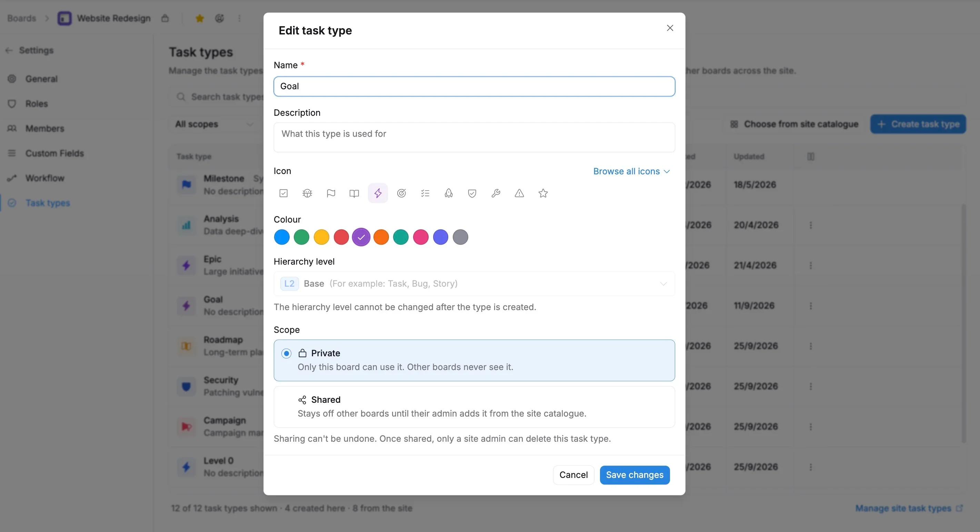Viewport: 980px width, 532px height.
Task: Open the Hierarchy level dropdown
Action: (474, 284)
